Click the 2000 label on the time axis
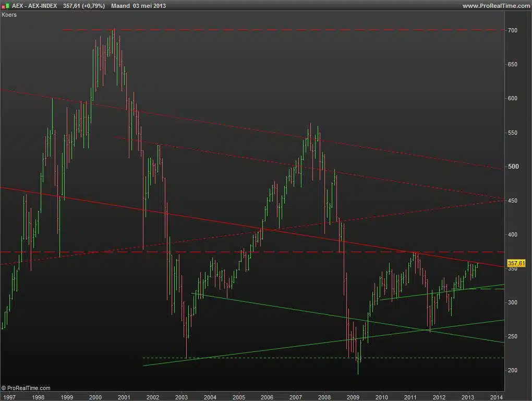Viewport: 532px width, 401px height. (95, 396)
